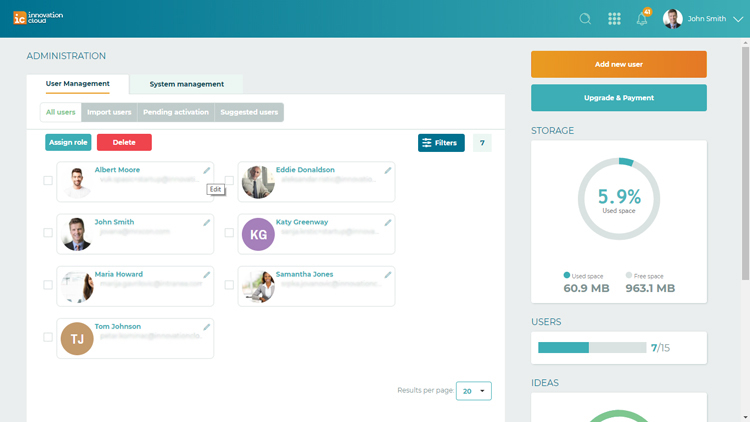Select the Maria Howard checkbox
Viewport: 750px width, 422px height.
click(48, 285)
